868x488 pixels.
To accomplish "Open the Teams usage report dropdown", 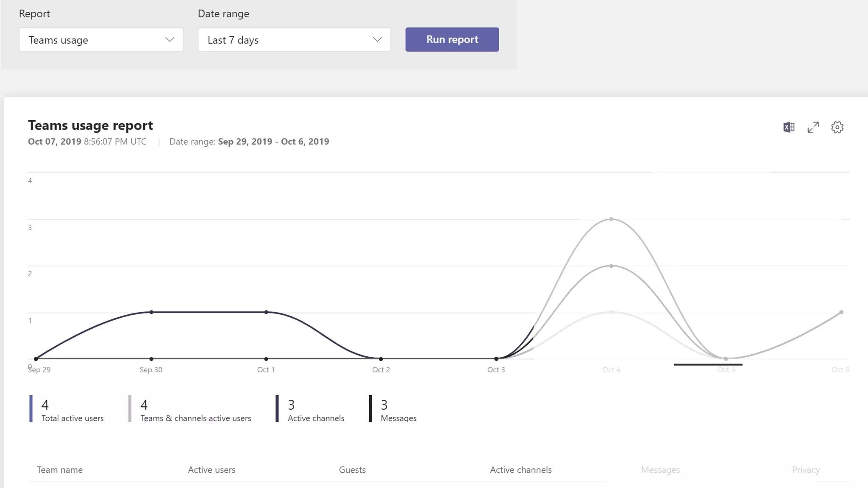I will click(x=101, y=40).
